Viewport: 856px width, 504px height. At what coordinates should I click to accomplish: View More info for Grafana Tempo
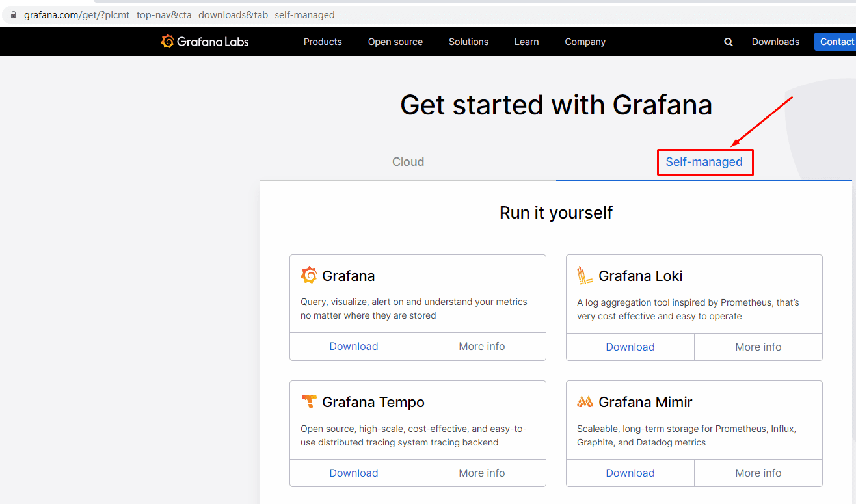click(482, 473)
